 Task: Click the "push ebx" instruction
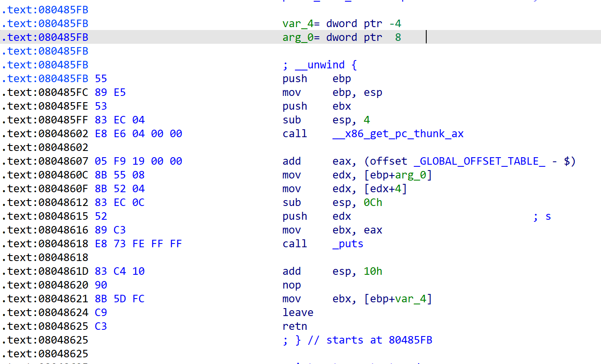[317, 106]
